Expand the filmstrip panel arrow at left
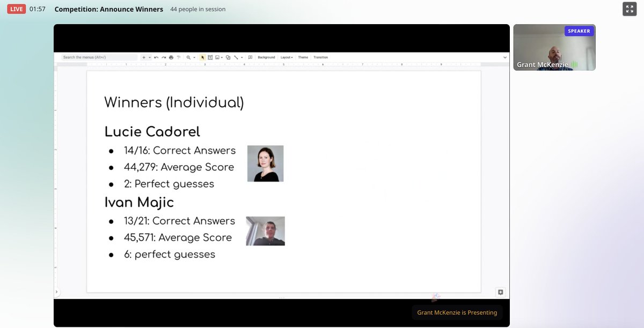644x328 pixels. pyautogui.click(x=56, y=292)
